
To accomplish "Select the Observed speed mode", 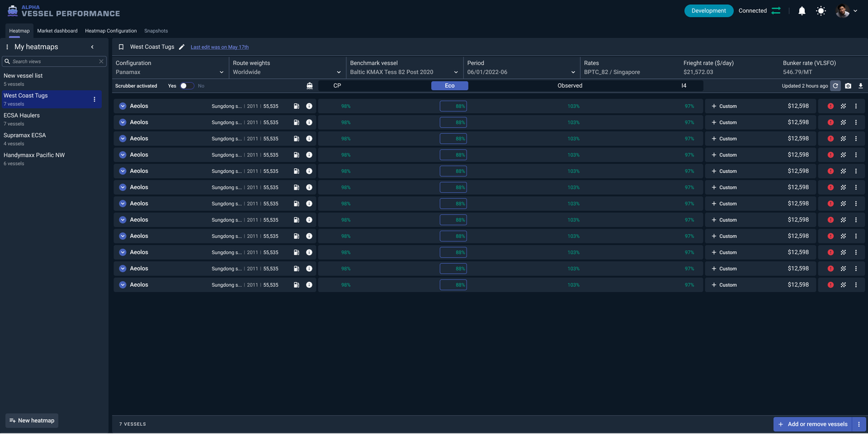I will 570,86.
